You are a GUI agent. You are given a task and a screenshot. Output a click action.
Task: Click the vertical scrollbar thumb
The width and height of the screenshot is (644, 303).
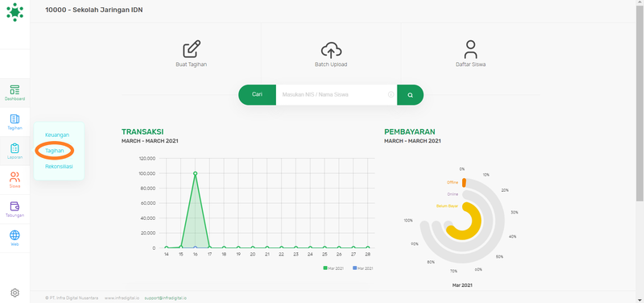640,103
